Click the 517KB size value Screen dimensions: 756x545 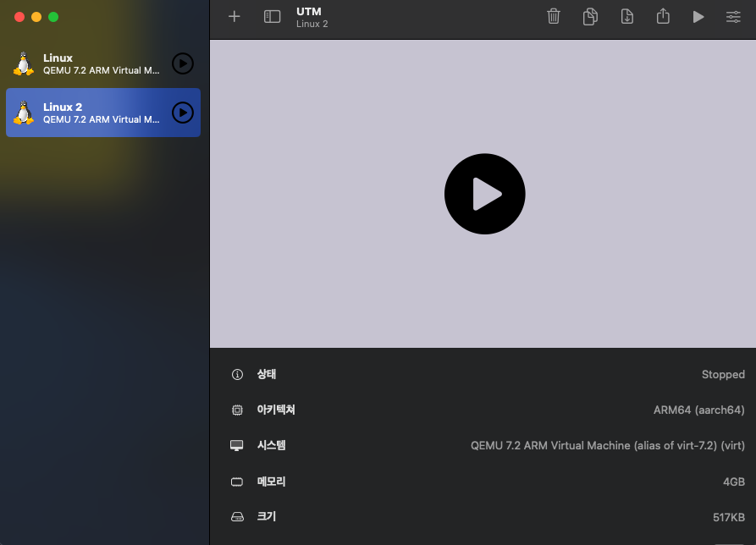click(729, 518)
